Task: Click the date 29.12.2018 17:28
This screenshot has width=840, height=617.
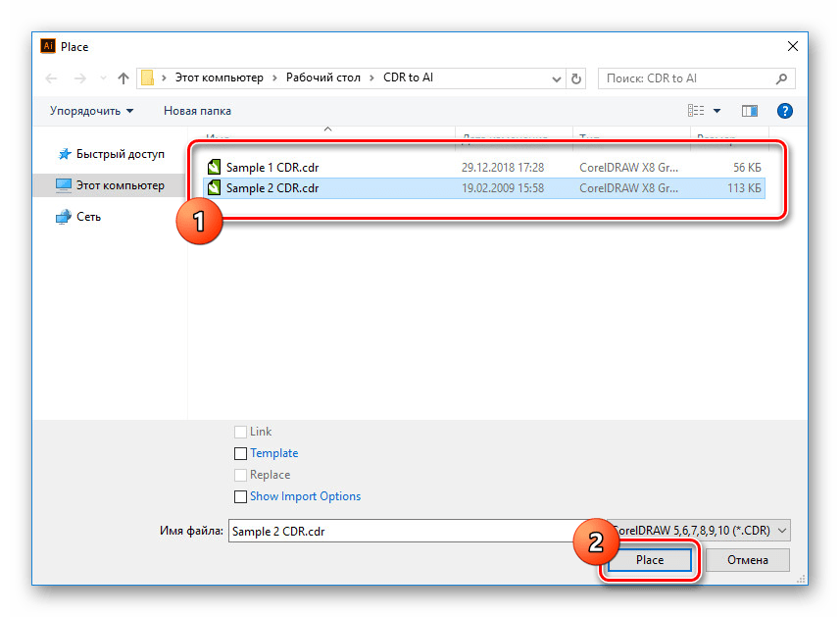Action: coord(503,168)
